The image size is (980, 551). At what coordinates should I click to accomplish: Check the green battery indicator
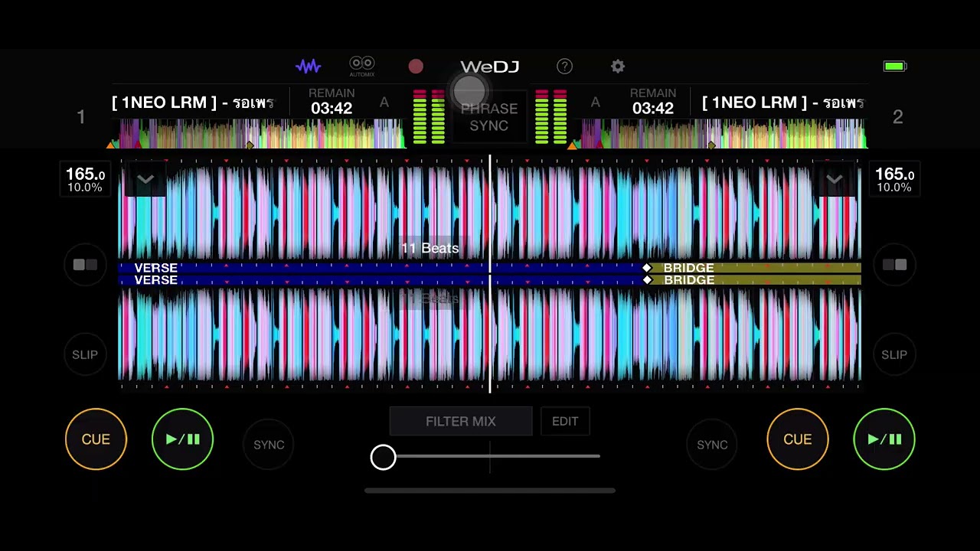tap(894, 67)
